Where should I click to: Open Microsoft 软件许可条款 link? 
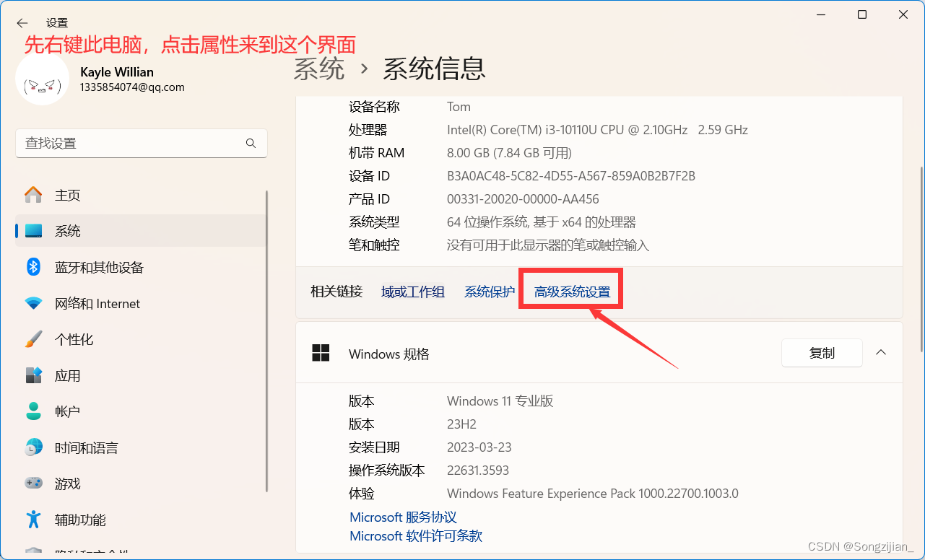pos(416,535)
